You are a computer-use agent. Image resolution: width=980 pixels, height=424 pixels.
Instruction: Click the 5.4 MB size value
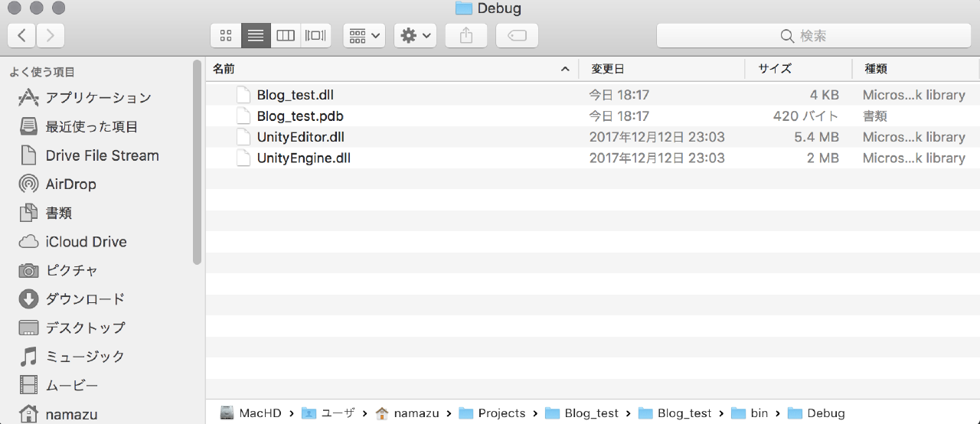[816, 137]
